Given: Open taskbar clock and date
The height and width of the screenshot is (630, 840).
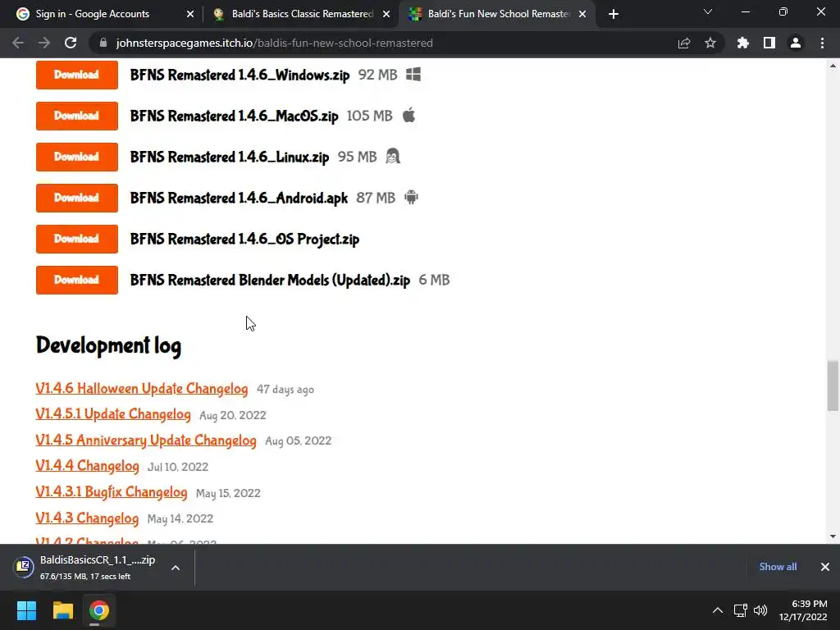Looking at the screenshot, I should click(x=803, y=610).
